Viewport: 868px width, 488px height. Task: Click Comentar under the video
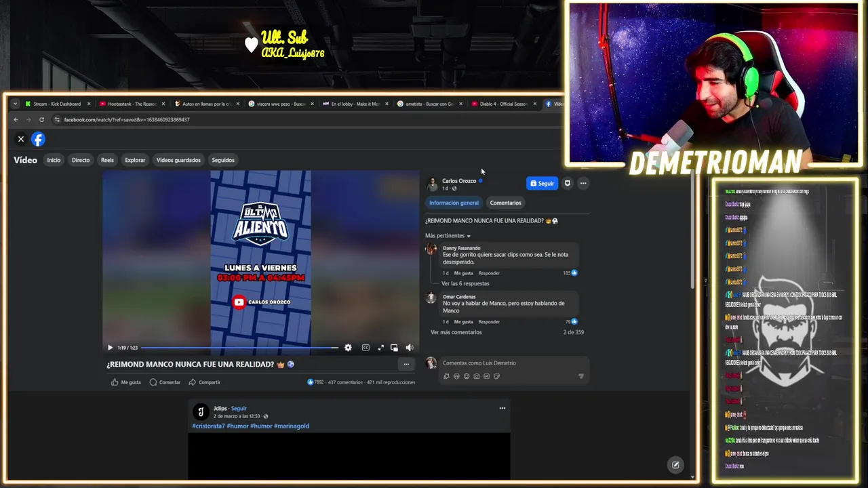(165, 382)
